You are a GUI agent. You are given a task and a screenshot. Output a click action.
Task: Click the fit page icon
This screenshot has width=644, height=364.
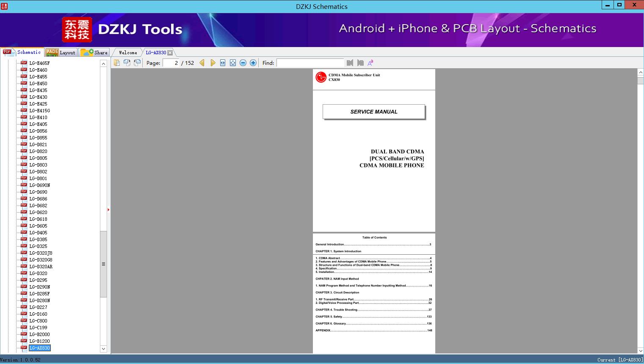tap(233, 63)
